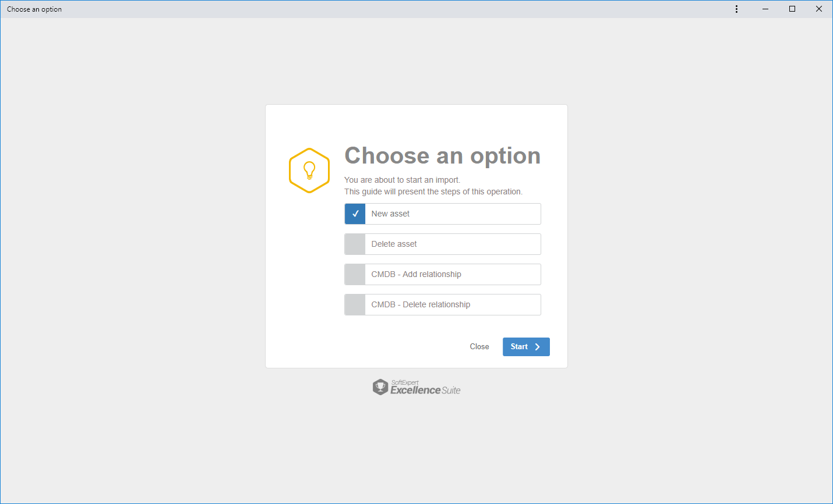Click the SoftExpert trophy logo icon
This screenshot has height=504, width=833.
click(x=380, y=387)
